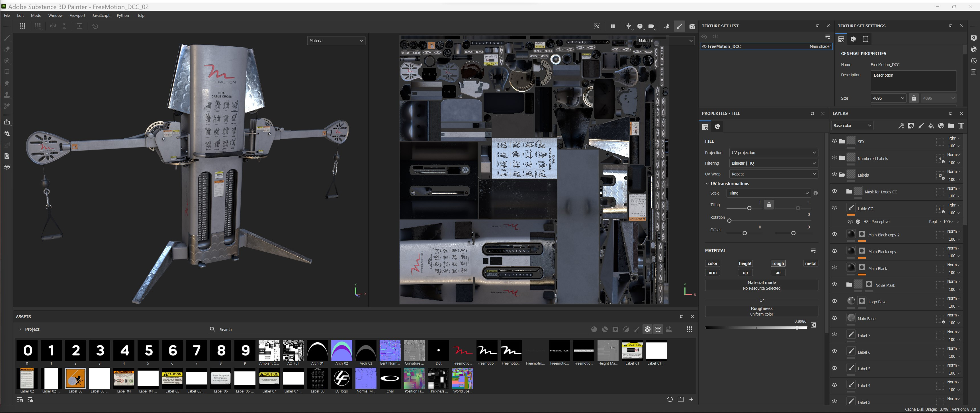Open the Projection dropdown
This screenshot has height=413, width=980.
click(773, 153)
